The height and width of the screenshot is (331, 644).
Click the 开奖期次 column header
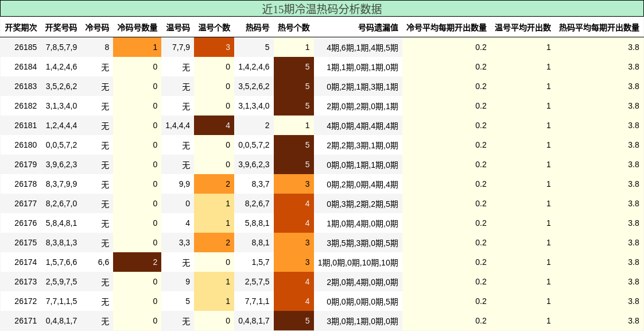21,28
